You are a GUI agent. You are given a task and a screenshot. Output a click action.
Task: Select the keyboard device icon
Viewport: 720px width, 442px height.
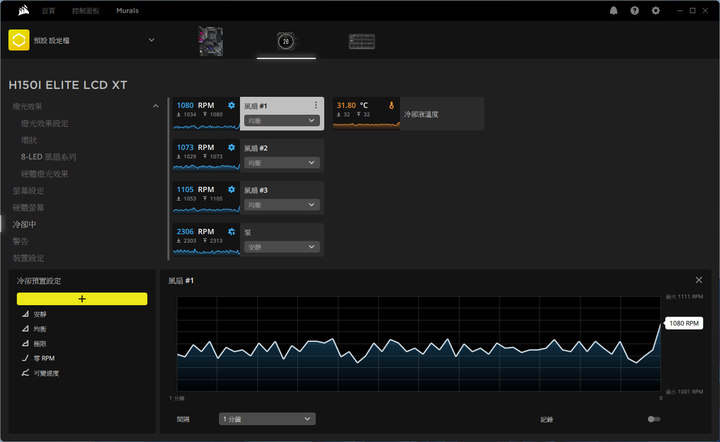(x=362, y=41)
